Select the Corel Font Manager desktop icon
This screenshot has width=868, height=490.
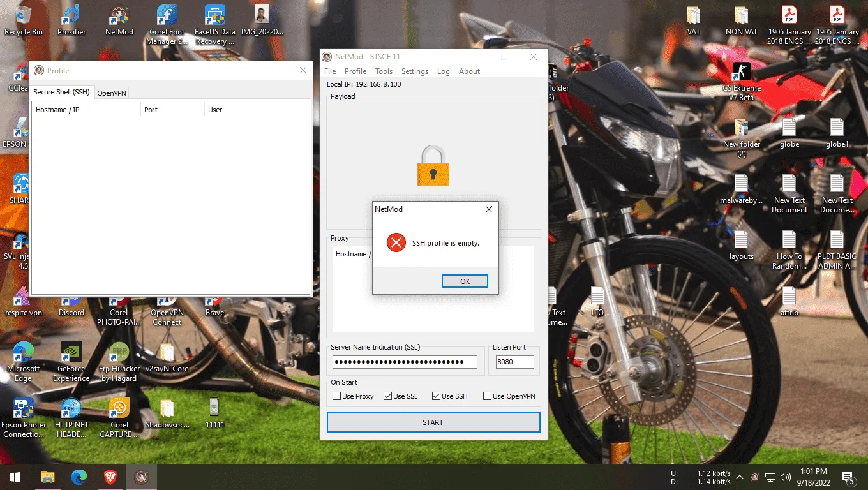(x=167, y=26)
